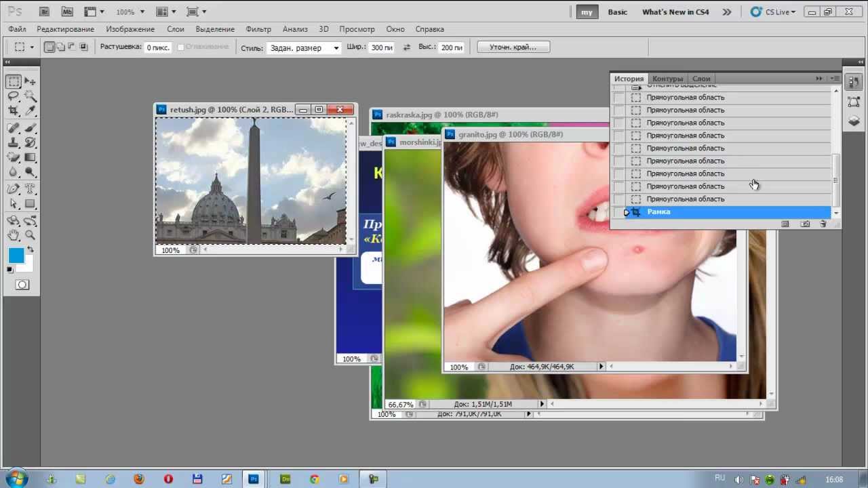
Task: Choose Add to selection mode
Action: [x=60, y=47]
